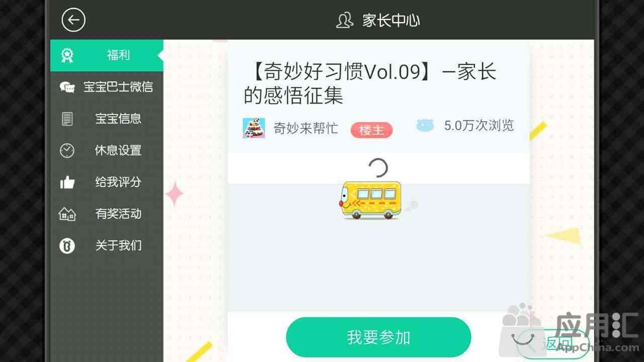This screenshot has width=644, height=362.
Task: Select the document icon for 宝宝信息
Action: click(67, 119)
